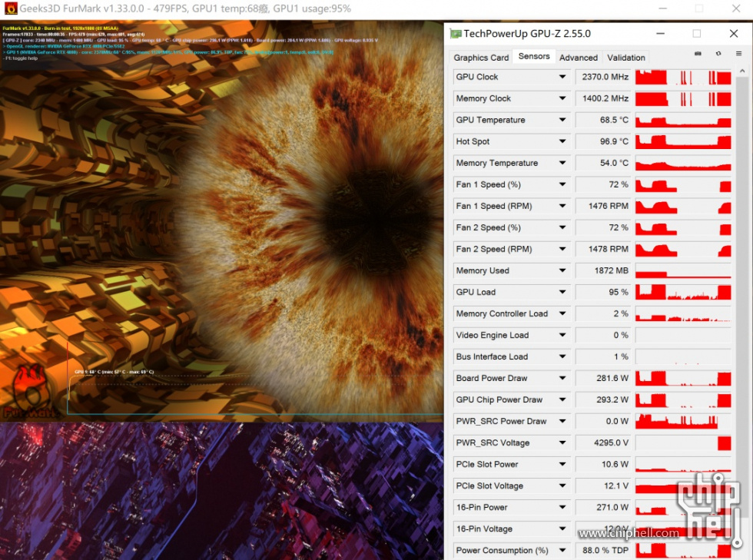Click the 16-Pin Power dropdown arrow
Image resolution: width=753 pixels, height=560 pixels.
562,507
